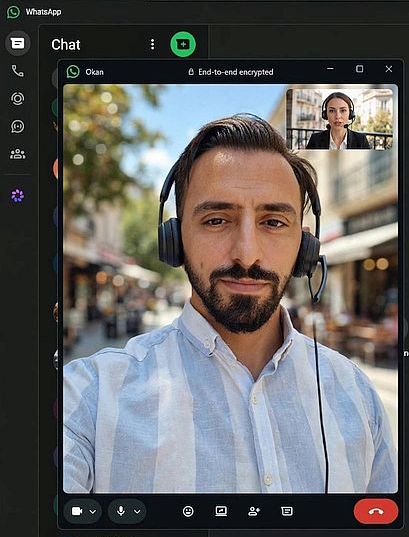Open the Calls tab in the sidebar
The width and height of the screenshot is (409, 537).
tap(17, 71)
